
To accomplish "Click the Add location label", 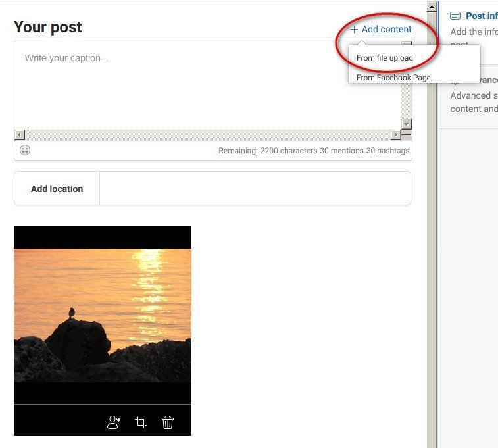I will click(x=57, y=189).
